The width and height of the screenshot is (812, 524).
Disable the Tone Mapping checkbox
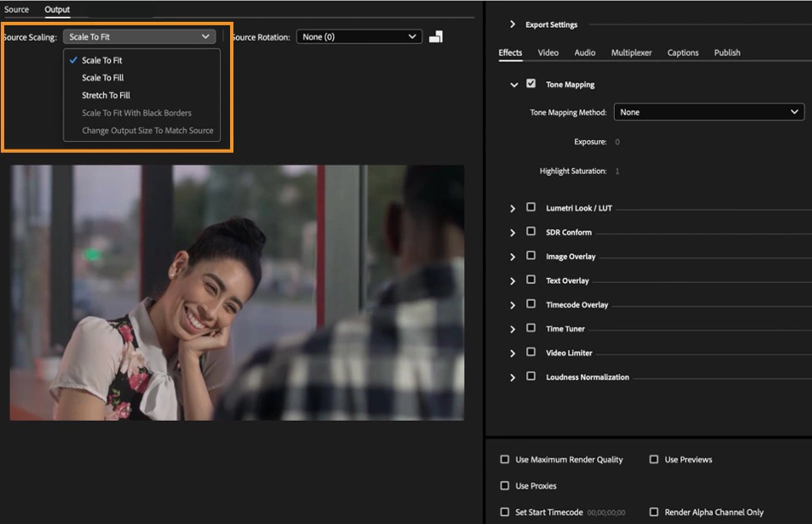click(531, 84)
